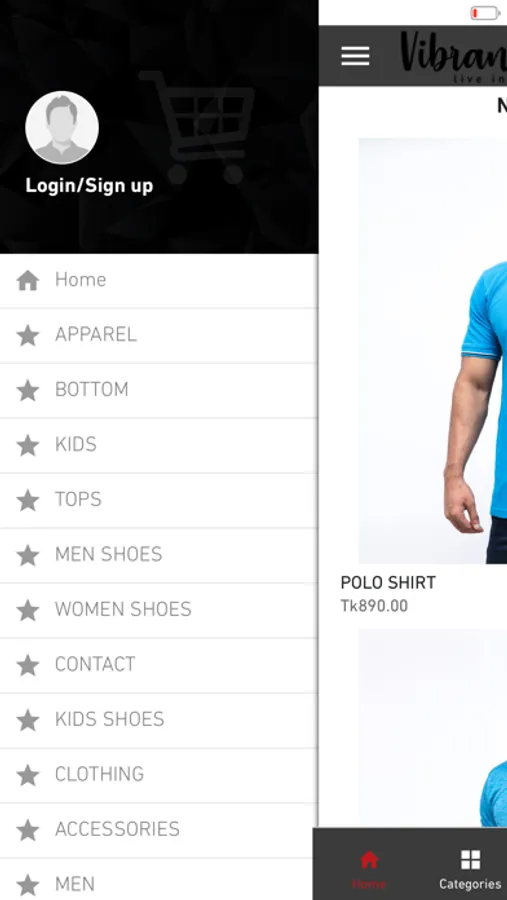Select BOTTOM from the drawer menu
The height and width of the screenshot is (900, 507).
(x=158, y=390)
